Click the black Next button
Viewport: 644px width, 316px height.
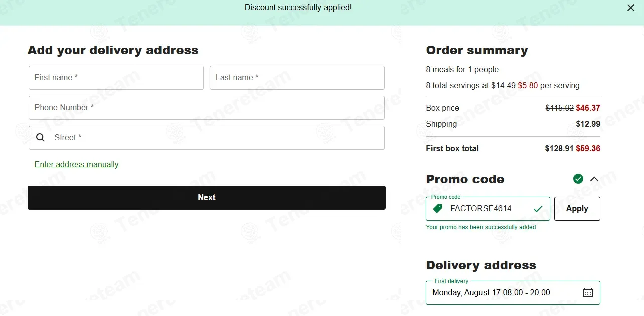click(x=207, y=198)
